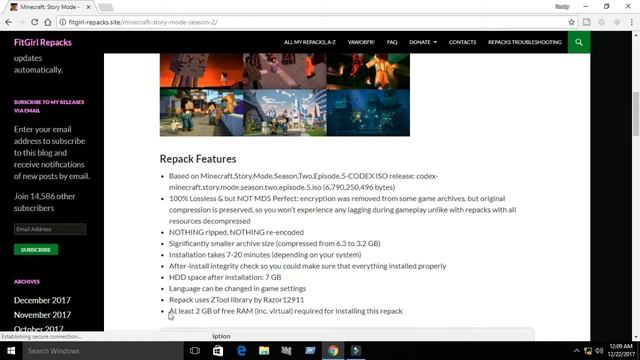
Task: Open ALL MY REPACKS, A-Z menu item
Action: coord(310,42)
